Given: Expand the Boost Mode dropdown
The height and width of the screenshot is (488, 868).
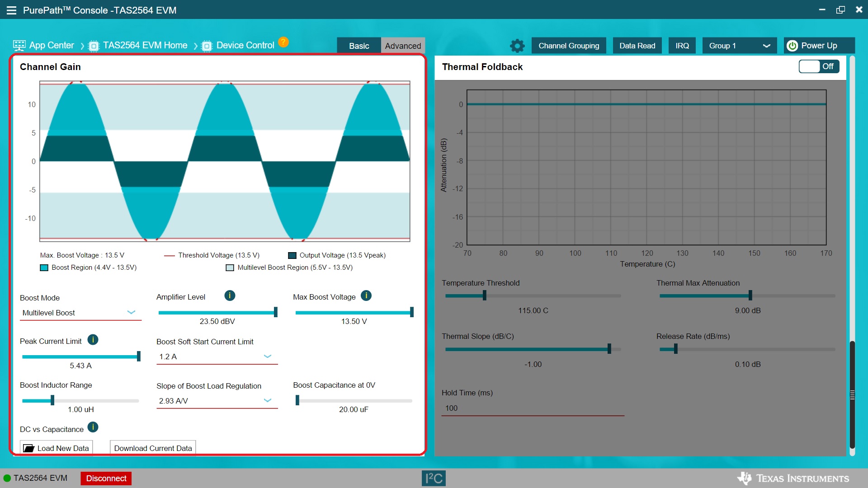Looking at the screenshot, I should pos(80,313).
